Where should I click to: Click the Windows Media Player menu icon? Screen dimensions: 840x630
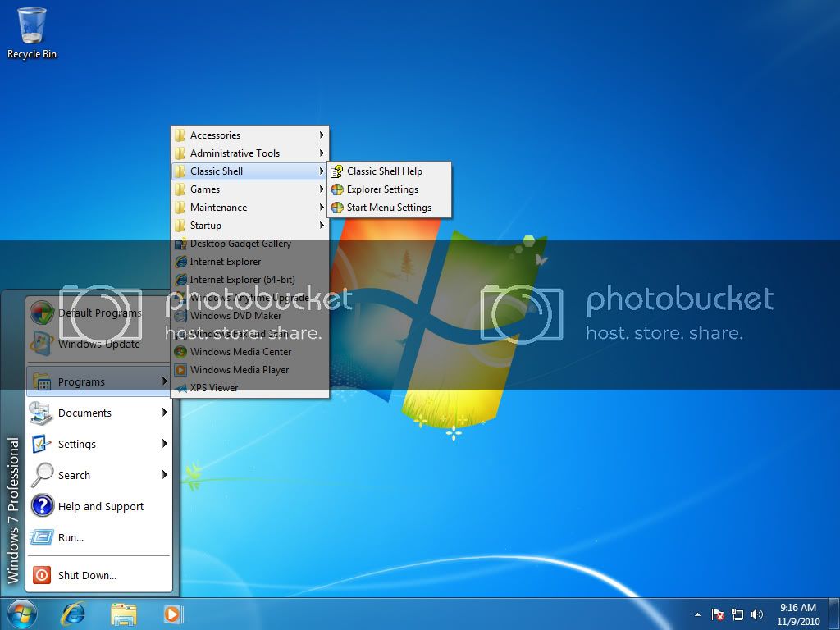[x=180, y=370]
